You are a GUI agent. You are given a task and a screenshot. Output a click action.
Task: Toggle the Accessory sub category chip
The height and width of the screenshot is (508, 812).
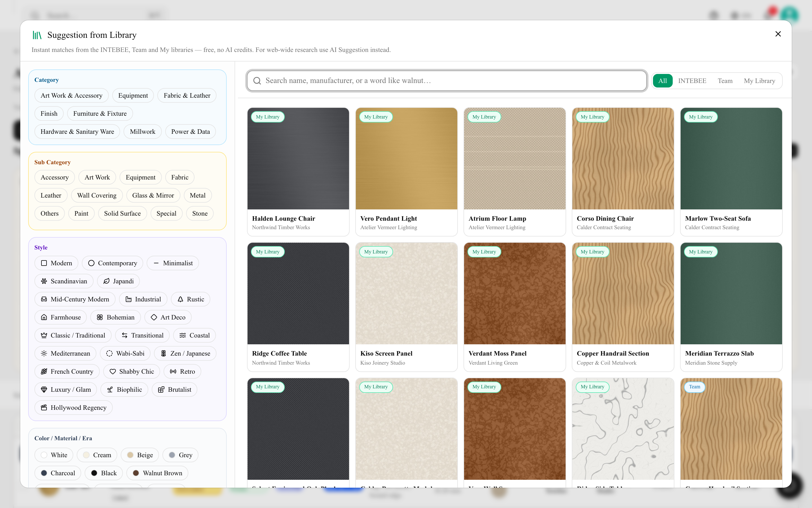tap(54, 178)
